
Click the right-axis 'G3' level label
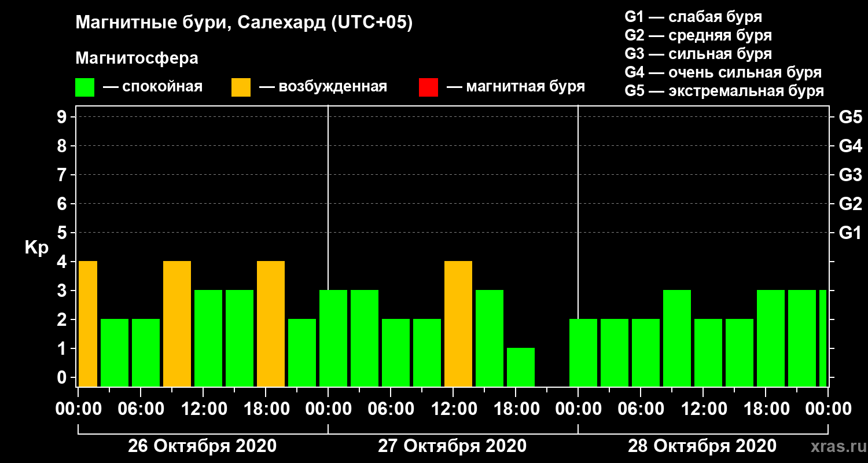coord(850,175)
